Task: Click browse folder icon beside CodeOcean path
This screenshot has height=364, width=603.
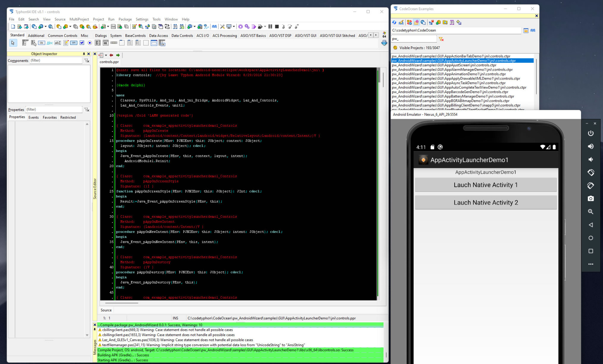Action: tap(526, 30)
